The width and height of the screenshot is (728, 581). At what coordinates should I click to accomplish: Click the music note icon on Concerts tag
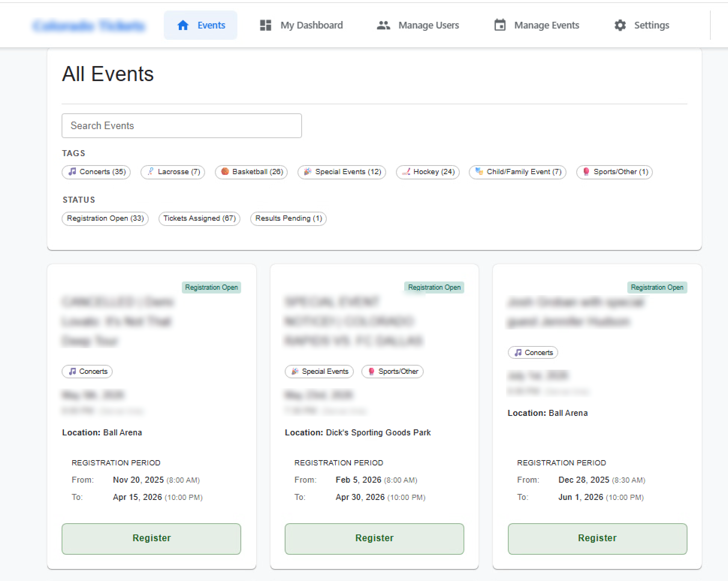click(x=73, y=172)
